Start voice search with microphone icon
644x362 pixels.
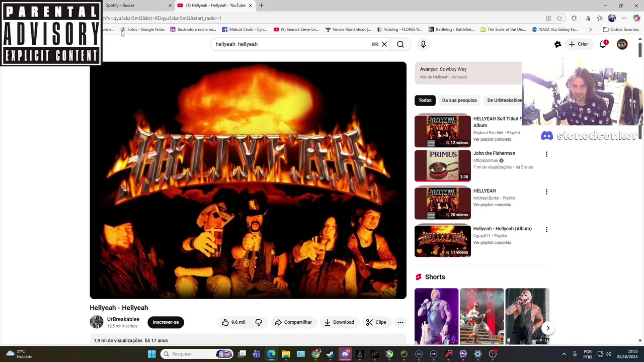point(423,44)
